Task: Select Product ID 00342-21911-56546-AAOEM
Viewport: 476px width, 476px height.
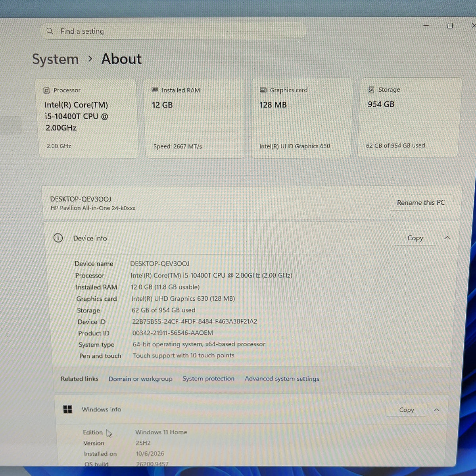Action: [173, 333]
